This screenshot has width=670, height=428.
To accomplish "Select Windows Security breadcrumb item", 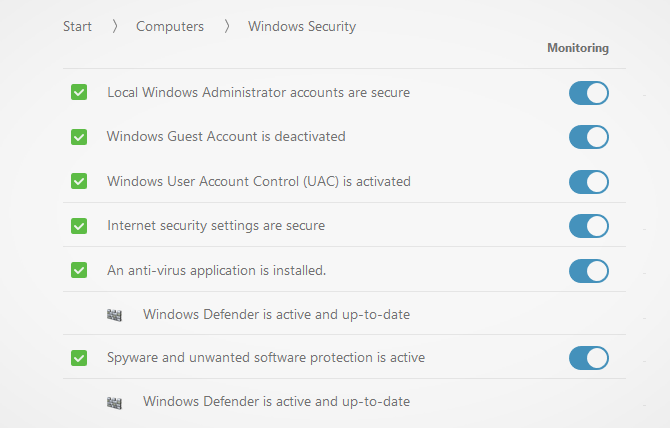I will click(x=302, y=26).
